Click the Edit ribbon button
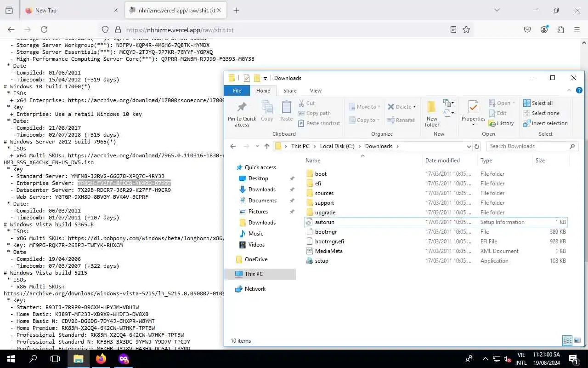 (498, 113)
